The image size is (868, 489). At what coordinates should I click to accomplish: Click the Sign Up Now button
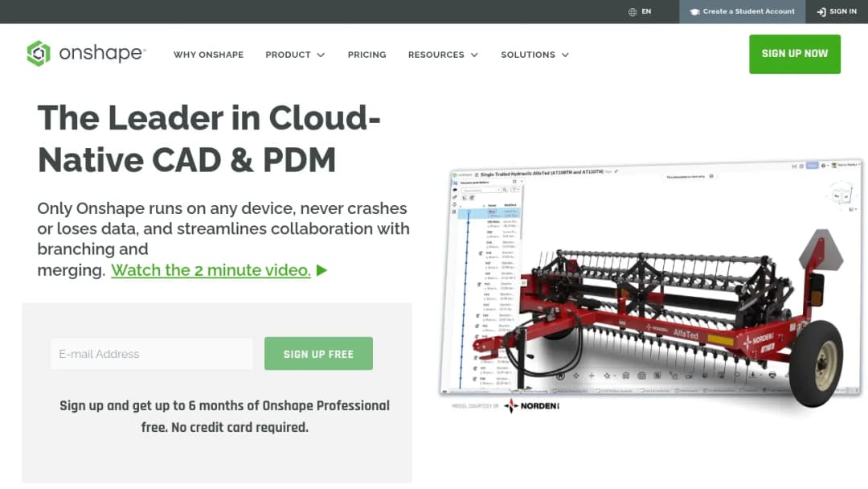[x=795, y=54]
